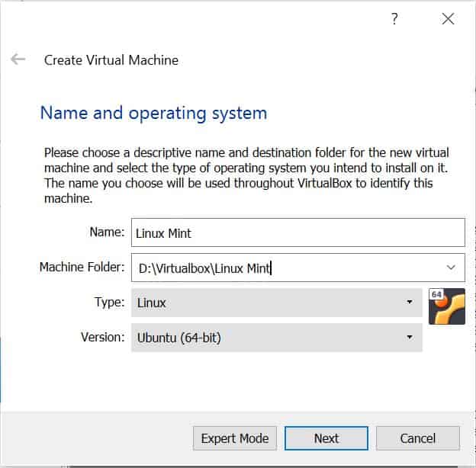Click the help question mark icon
476x468 pixels.
coord(394,20)
